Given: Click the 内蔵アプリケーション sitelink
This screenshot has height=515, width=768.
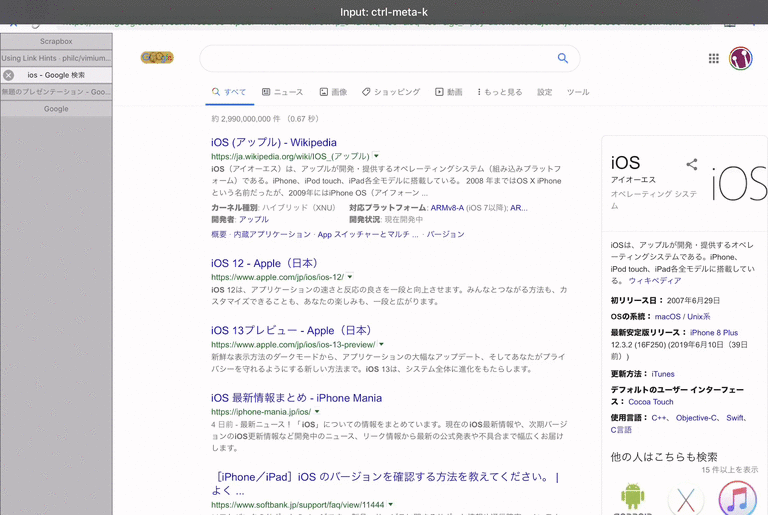Looking at the screenshot, I should pyautogui.click(x=272, y=234).
